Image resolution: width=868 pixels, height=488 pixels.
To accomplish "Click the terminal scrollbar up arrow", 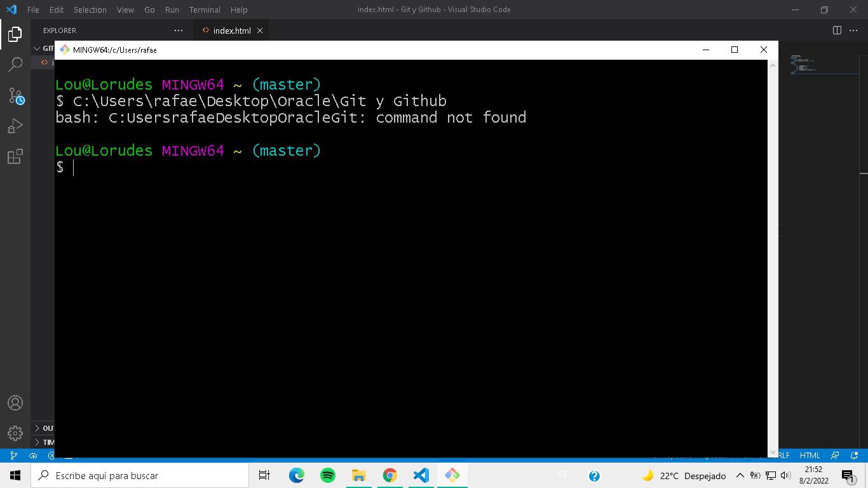I will 773,65.
